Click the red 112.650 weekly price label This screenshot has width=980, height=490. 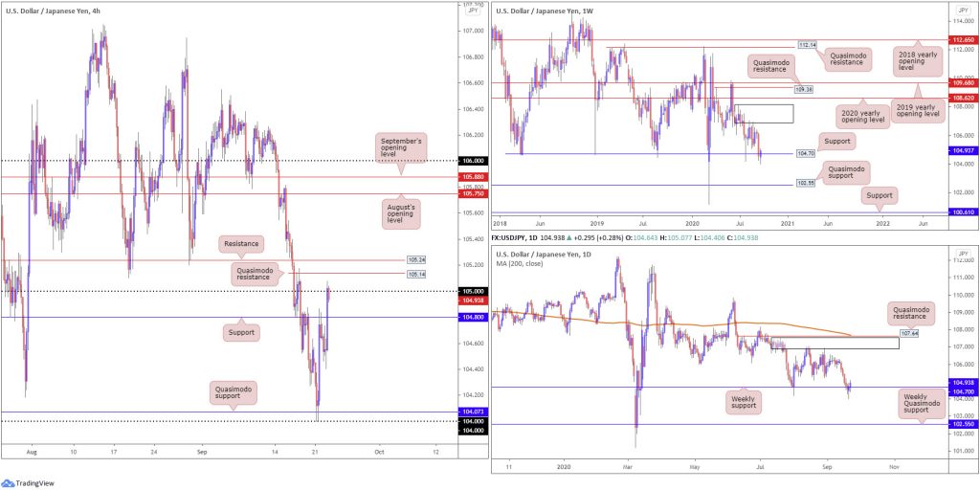pos(963,39)
